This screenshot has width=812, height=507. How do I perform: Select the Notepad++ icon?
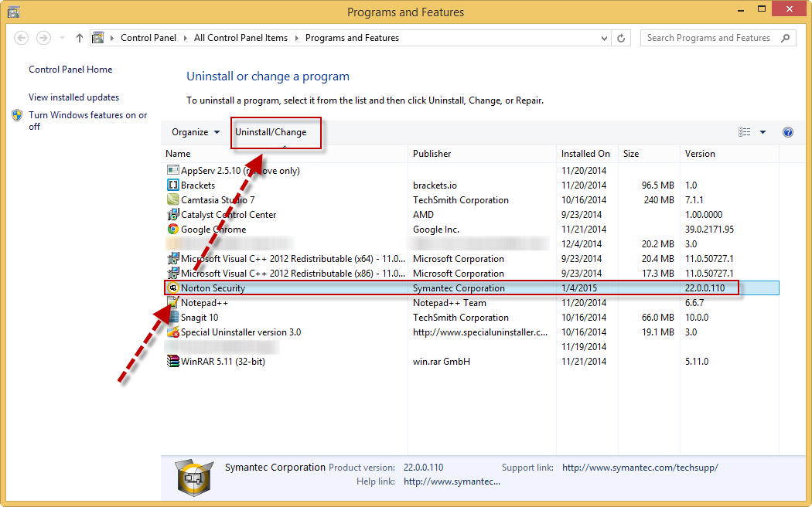tap(173, 302)
